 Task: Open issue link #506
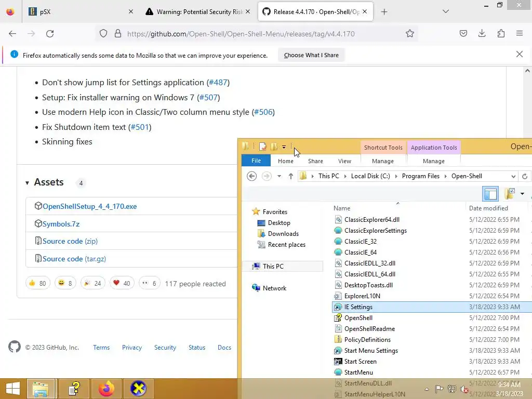click(x=263, y=112)
